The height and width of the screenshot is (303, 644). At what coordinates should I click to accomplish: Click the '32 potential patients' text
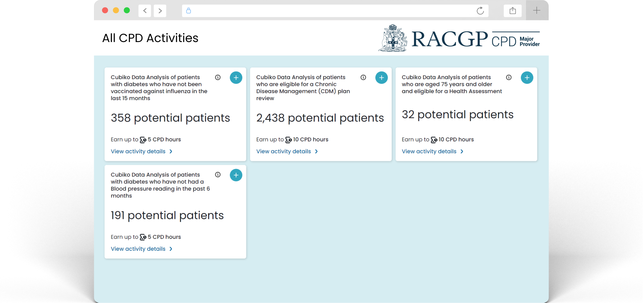[458, 115]
